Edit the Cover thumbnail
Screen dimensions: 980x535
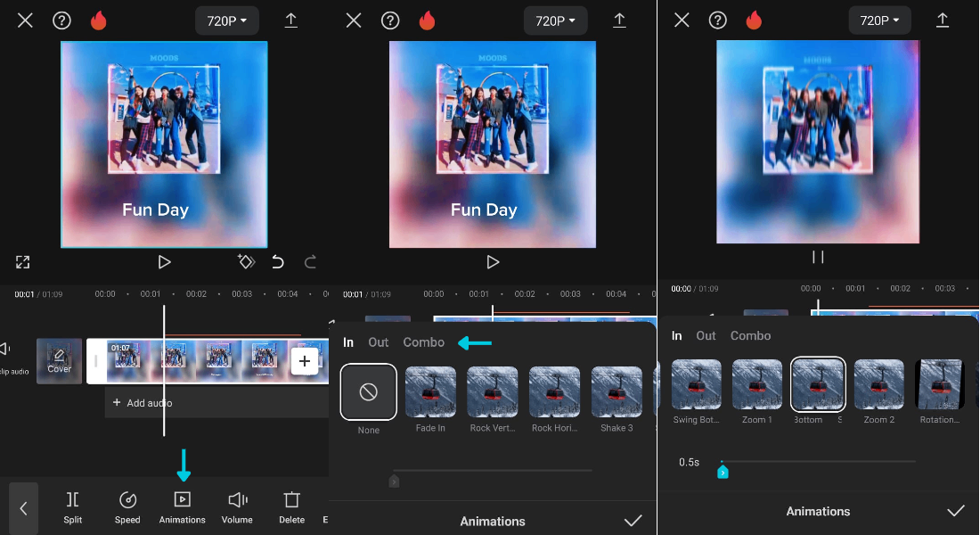pos(59,361)
